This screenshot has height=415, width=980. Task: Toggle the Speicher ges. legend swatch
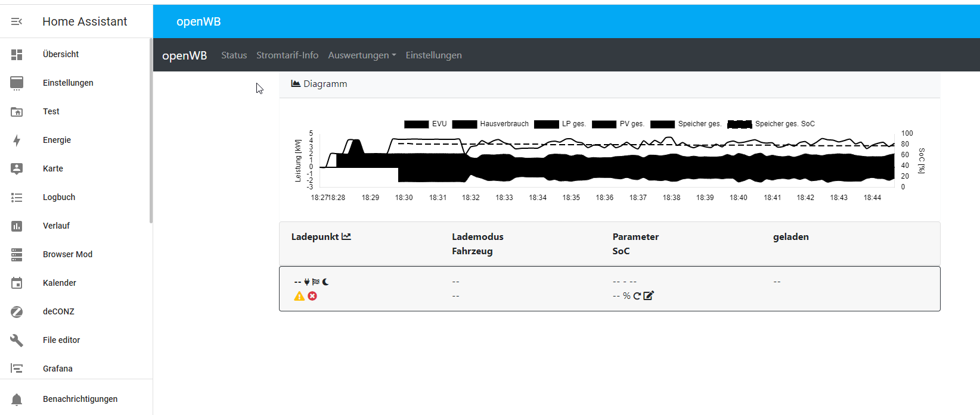click(662, 124)
